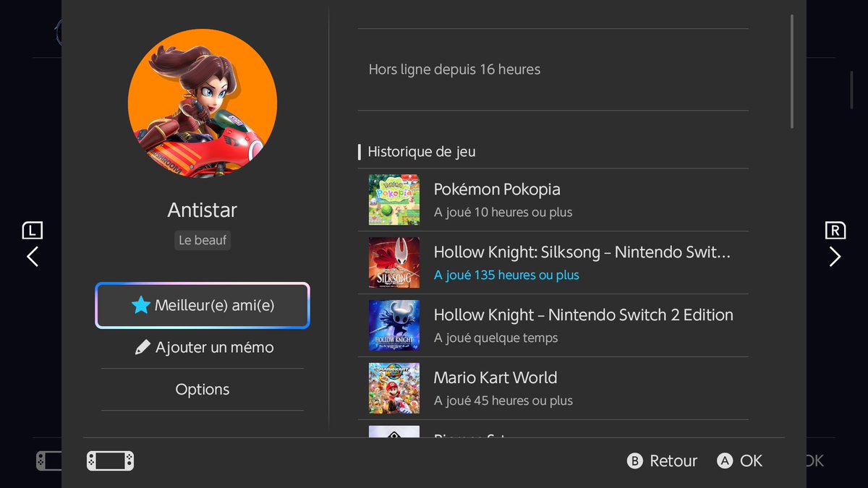Click the blue 135 heures playtime text

[506, 275]
